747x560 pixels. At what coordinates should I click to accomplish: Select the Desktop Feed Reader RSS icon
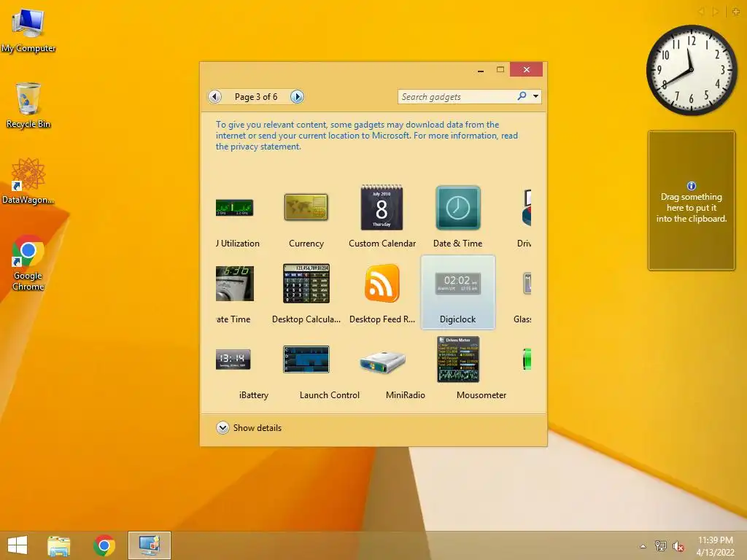[x=382, y=284]
